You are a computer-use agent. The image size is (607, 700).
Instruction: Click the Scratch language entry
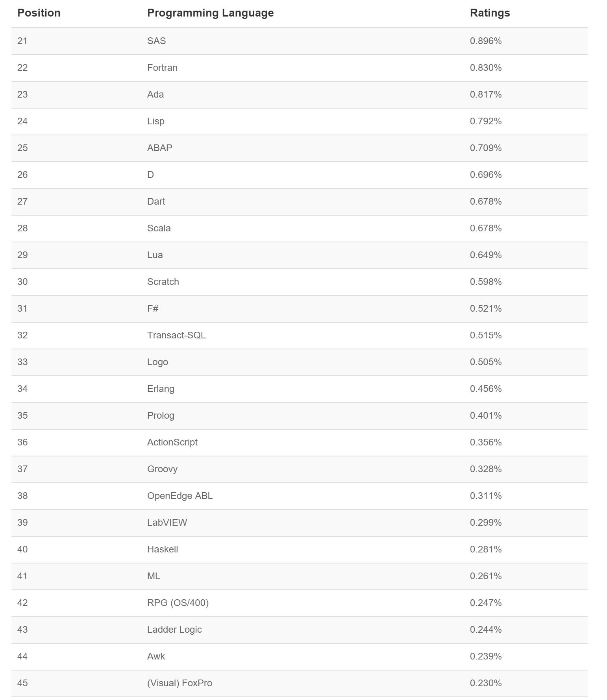163,282
